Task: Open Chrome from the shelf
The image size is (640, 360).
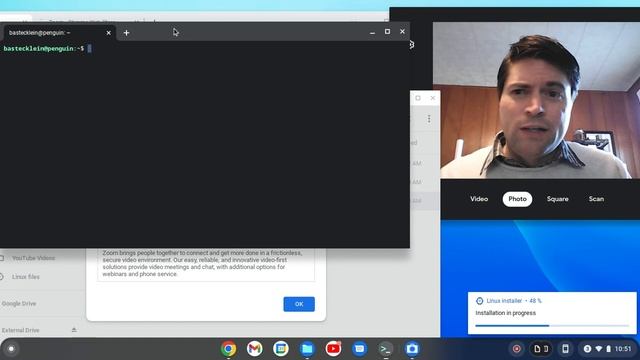Action: click(x=229, y=349)
